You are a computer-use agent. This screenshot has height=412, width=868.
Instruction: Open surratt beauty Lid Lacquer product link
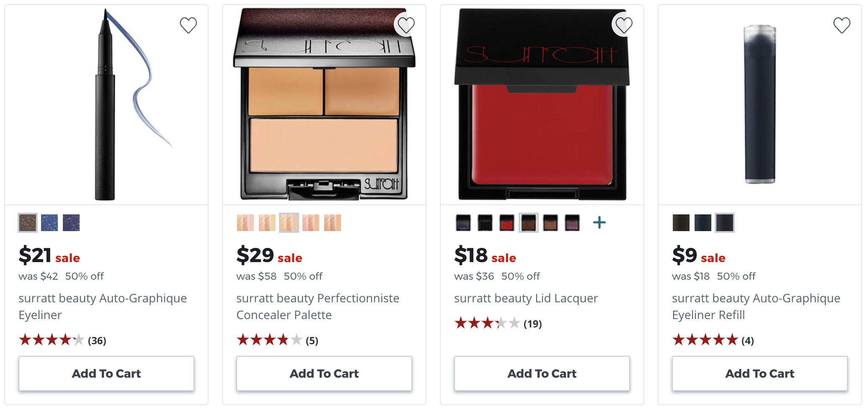526,298
